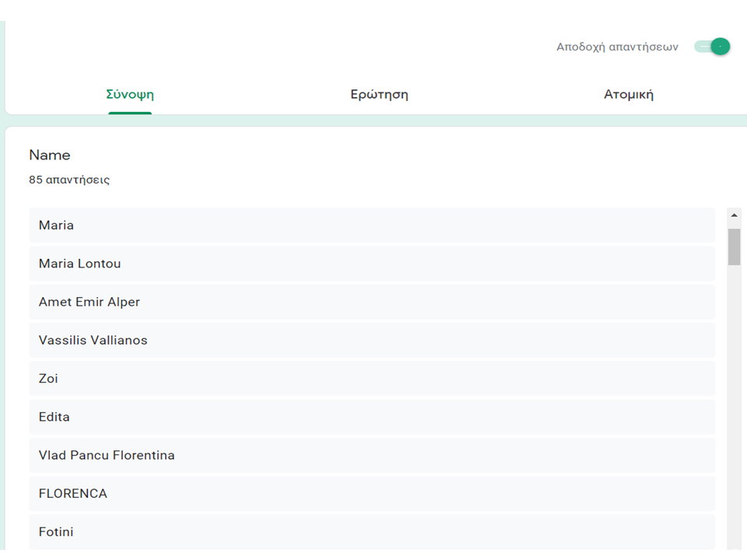The image size is (747, 560).
Task: Choose the 'Vassilis Vallianos' response row
Action: click(x=372, y=340)
